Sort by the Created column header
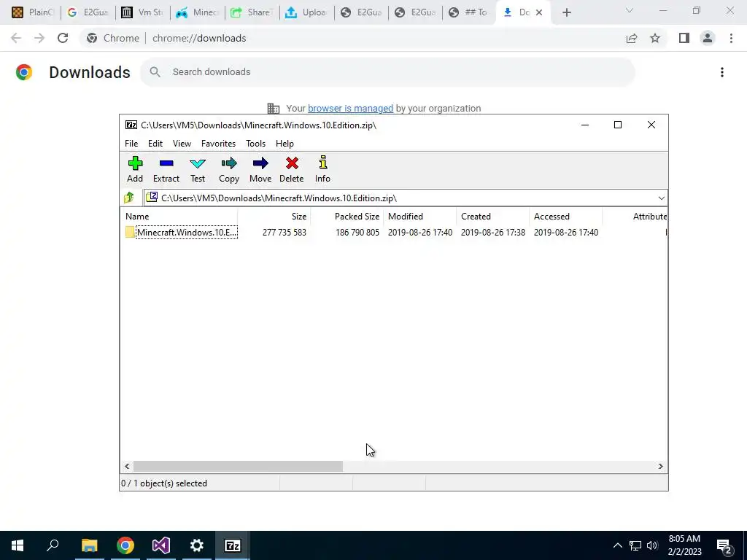Screen dimensions: 747x560 (492, 216)
